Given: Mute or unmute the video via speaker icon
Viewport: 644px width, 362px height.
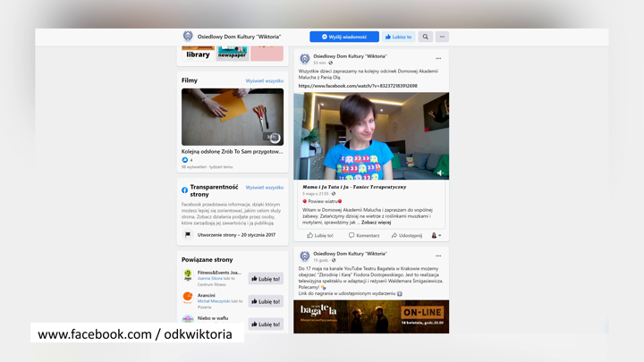Looking at the screenshot, I should [440, 173].
